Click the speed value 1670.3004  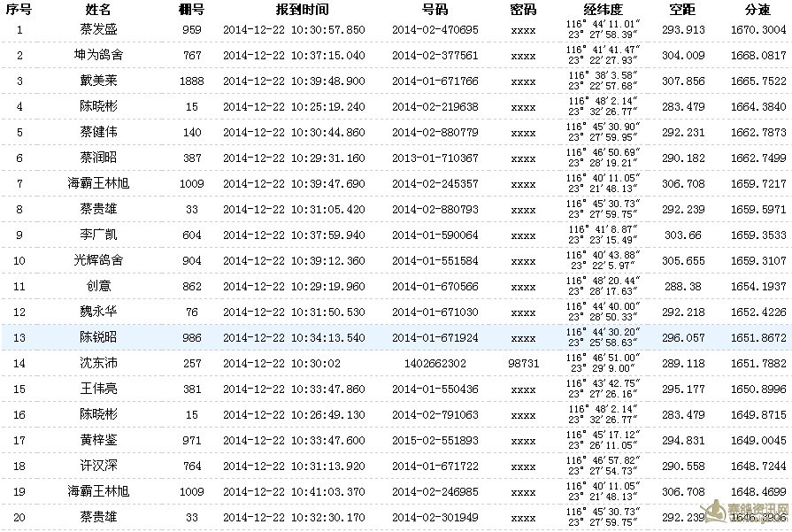coord(758,30)
